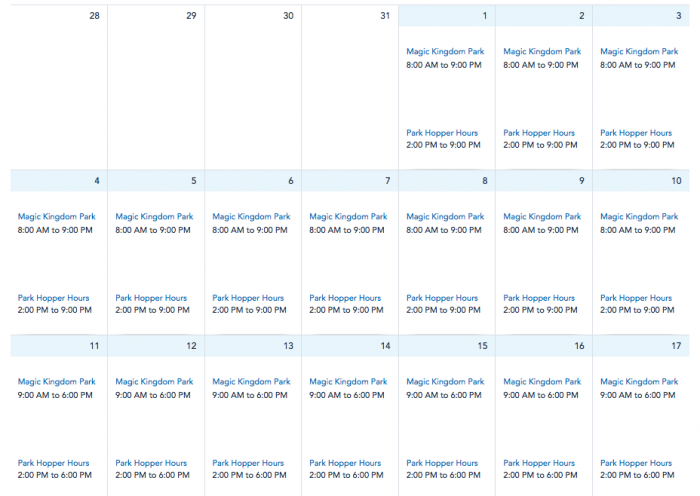Open Magic Kingdom Park on day 17

click(x=639, y=382)
